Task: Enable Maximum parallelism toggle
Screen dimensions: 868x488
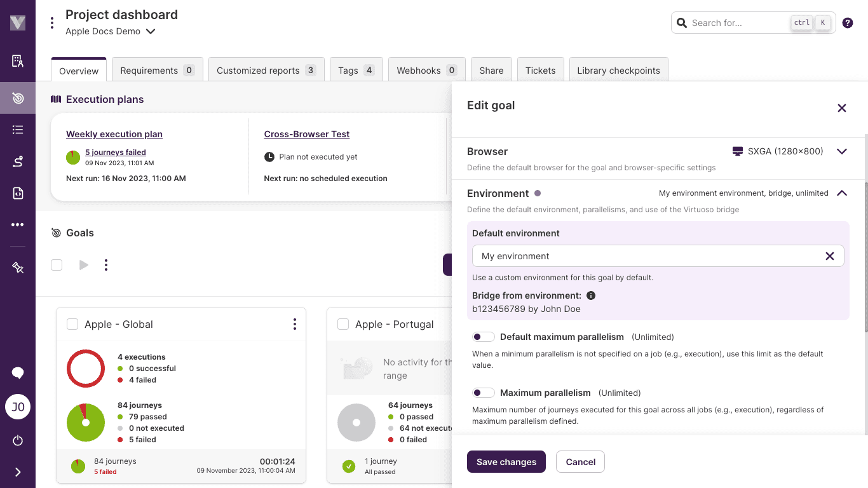Action: point(484,393)
